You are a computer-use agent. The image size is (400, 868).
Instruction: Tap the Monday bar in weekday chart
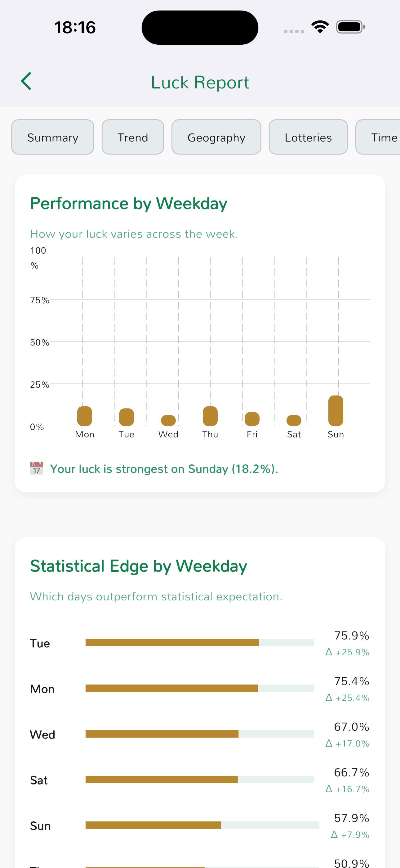click(85, 416)
